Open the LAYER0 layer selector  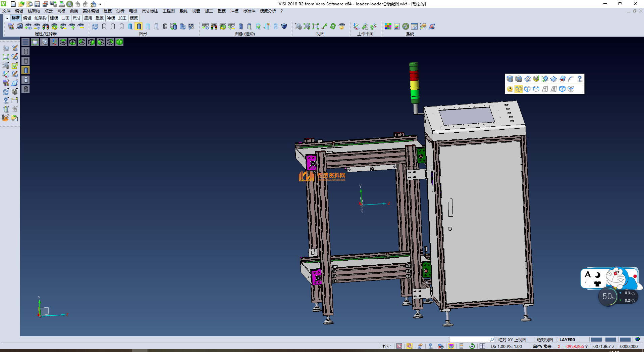(567, 340)
